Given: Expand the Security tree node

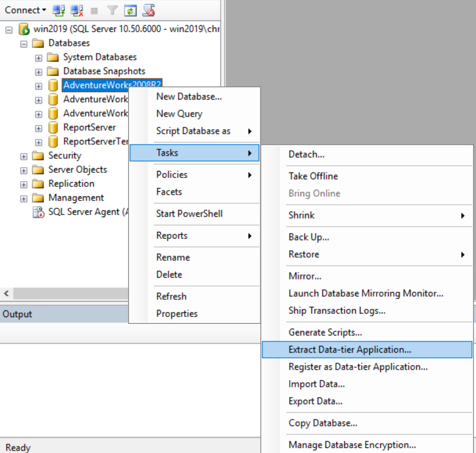Looking at the screenshot, I should click(x=23, y=155).
